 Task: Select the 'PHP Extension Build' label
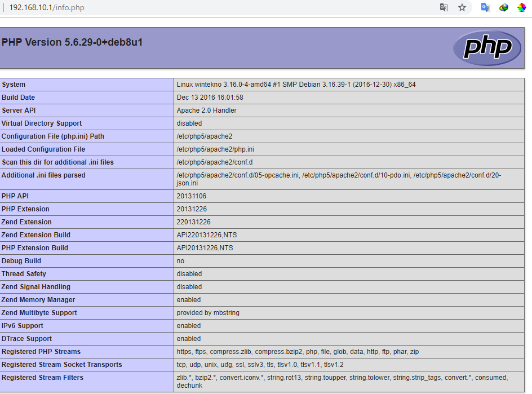35,248
